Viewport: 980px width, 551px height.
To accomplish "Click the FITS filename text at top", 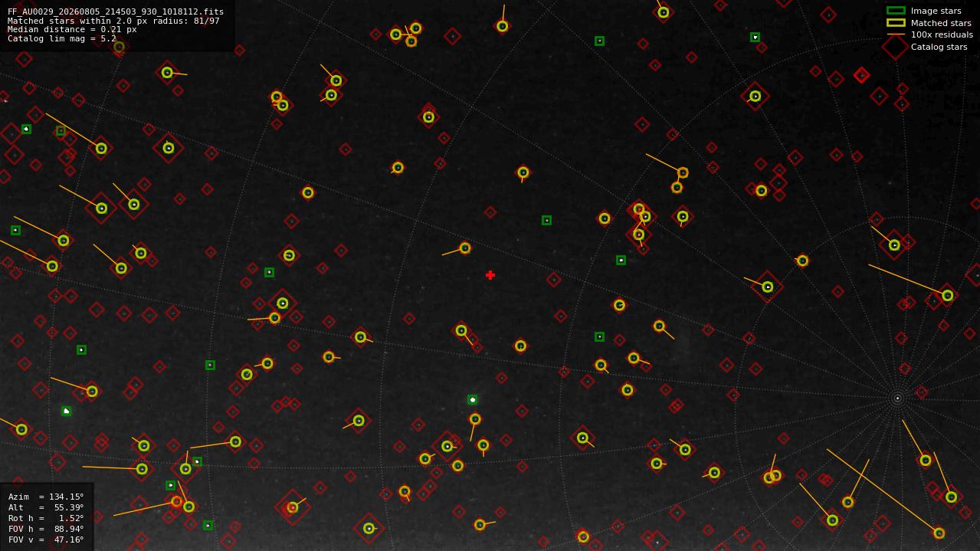I will tap(116, 11).
